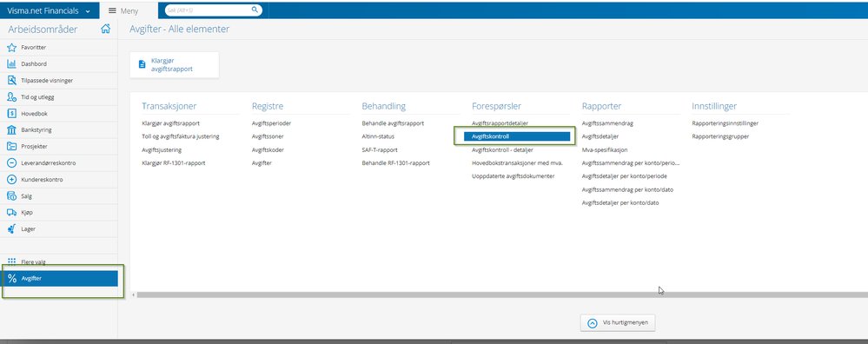
Task: Open the Kjøp truck icon
Action: (x=11, y=212)
